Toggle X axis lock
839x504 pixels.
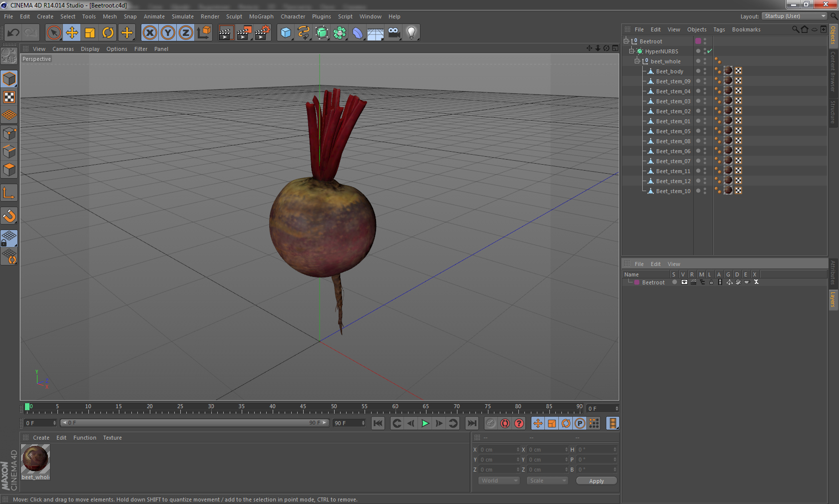[149, 33]
